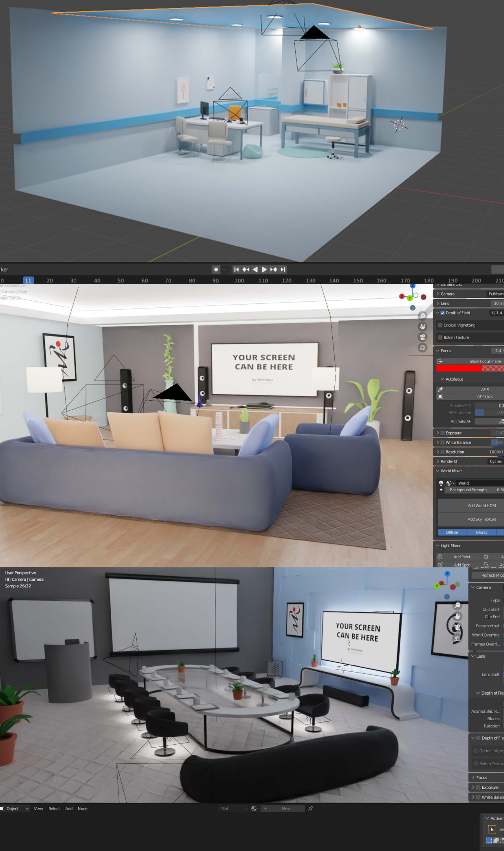The height and width of the screenshot is (851, 504).
Task: Click the Add Point light icon in Light Mixer
Action: tap(440, 557)
